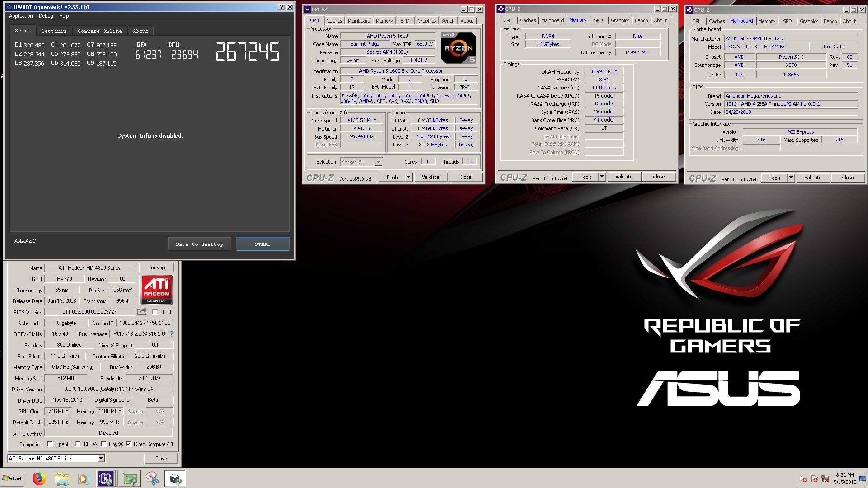
Task: Open the Snipping Tool scissors icon
Action: 152,479
